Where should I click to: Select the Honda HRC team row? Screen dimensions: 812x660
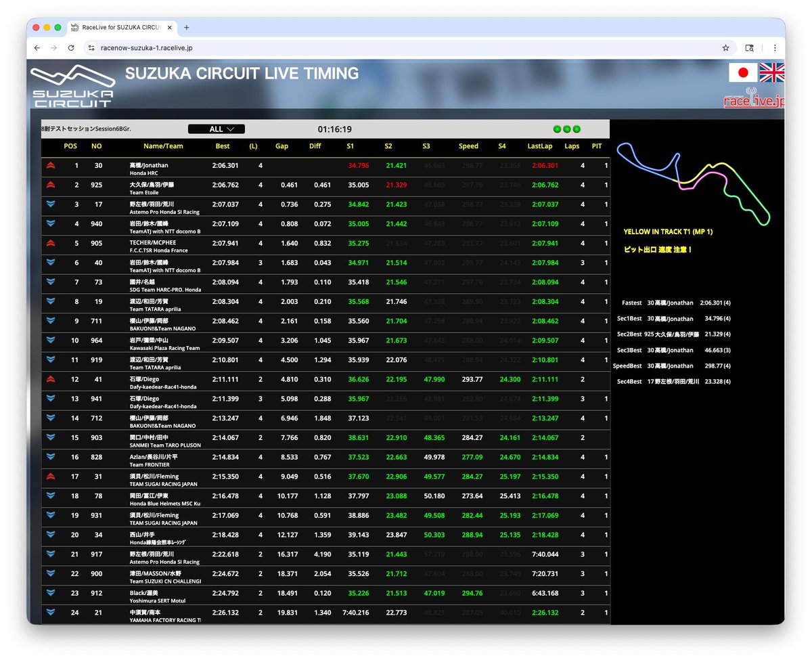pos(325,169)
